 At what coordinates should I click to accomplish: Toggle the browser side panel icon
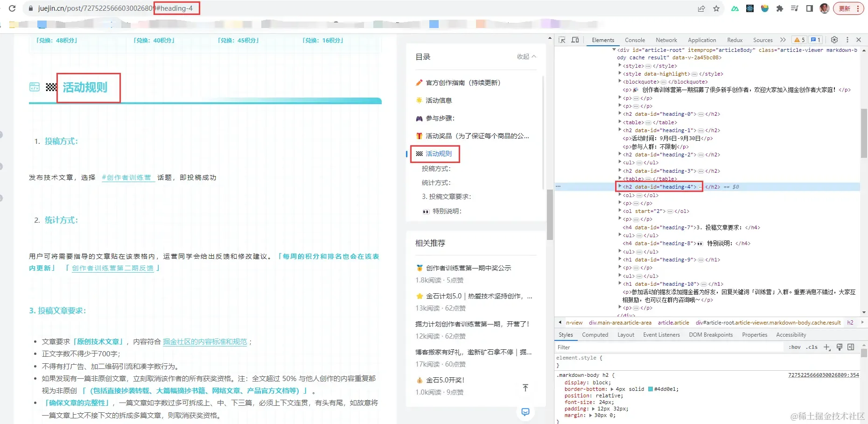810,8
